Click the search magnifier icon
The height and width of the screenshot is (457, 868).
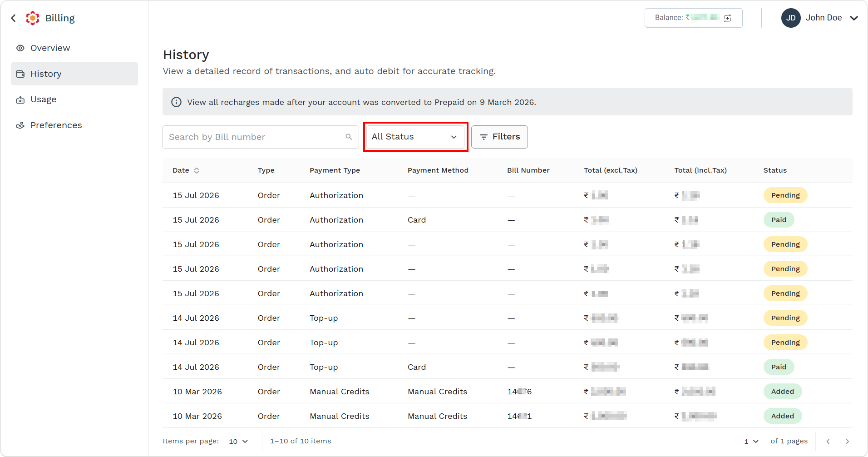(x=349, y=137)
